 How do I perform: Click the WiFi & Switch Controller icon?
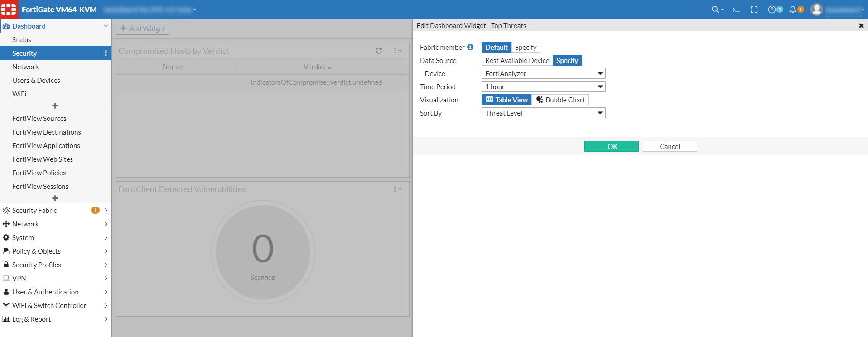(6, 305)
